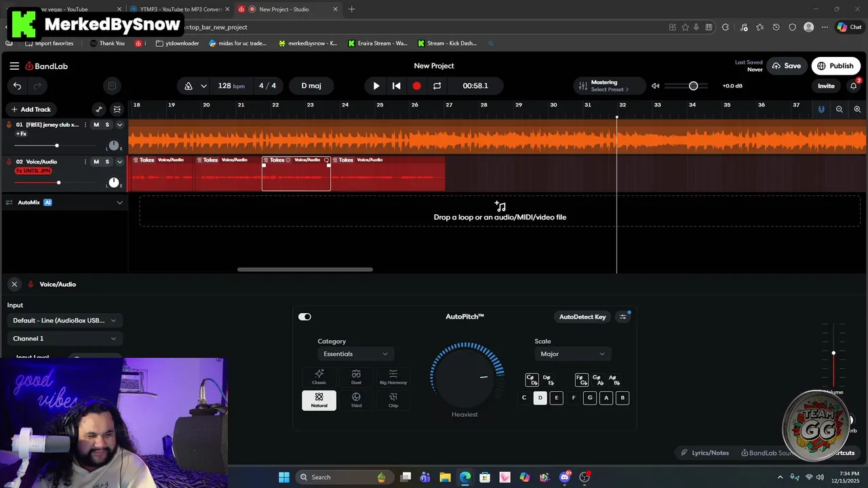Screen dimensions: 868x488
Task: Click the collapse tracks icon beside Add Track
Action: pyautogui.click(x=117, y=109)
